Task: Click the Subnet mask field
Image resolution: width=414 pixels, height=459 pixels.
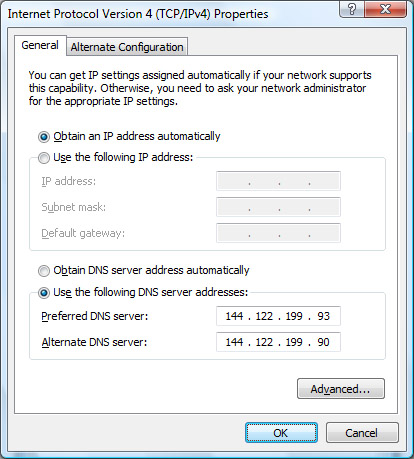Action: [278, 207]
